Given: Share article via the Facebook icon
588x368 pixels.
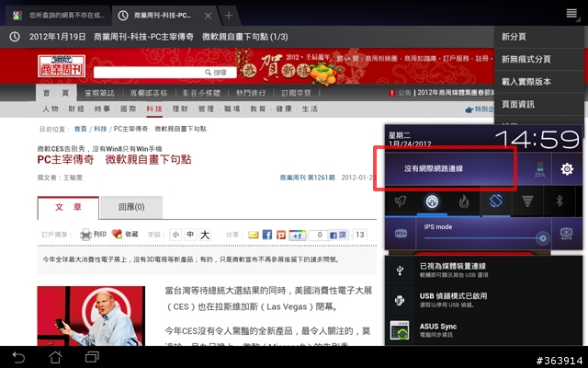Looking at the screenshot, I should point(267,235).
